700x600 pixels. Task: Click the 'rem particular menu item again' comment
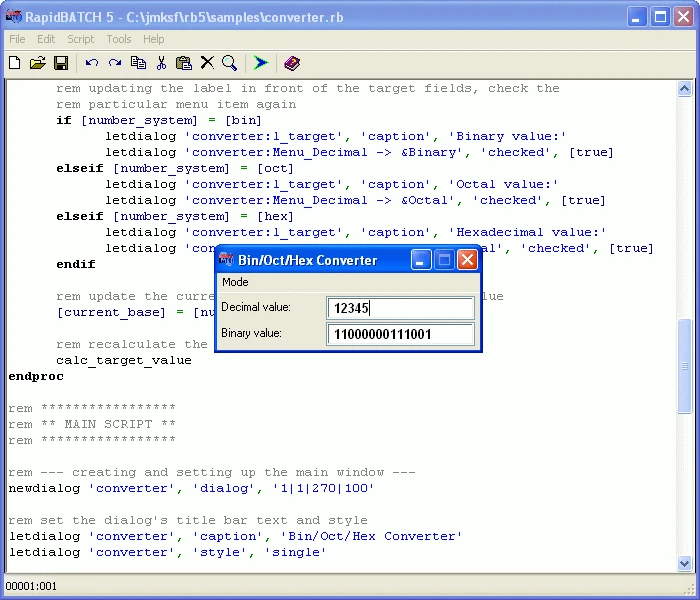pyautogui.click(x=176, y=104)
